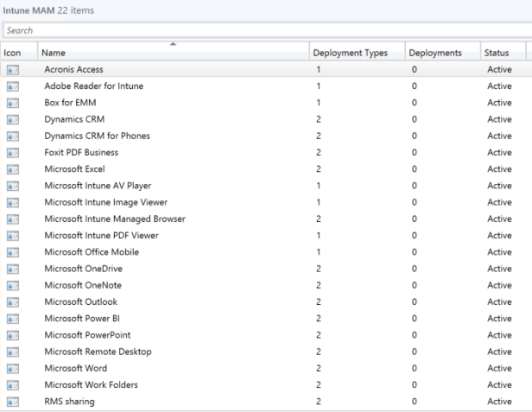
Task: Click the Microsoft Power BI row icon
Action: 13,320
